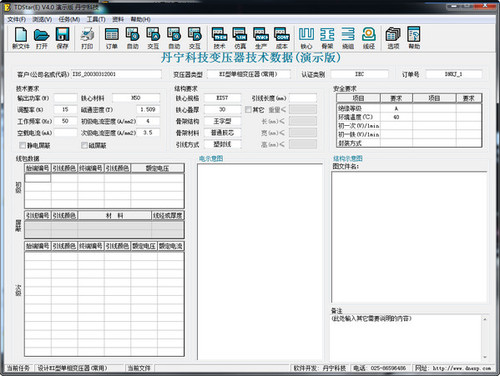Select the 交互 icon between two 自动 icons
The width and height of the screenshot is (500, 376).
[153, 38]
